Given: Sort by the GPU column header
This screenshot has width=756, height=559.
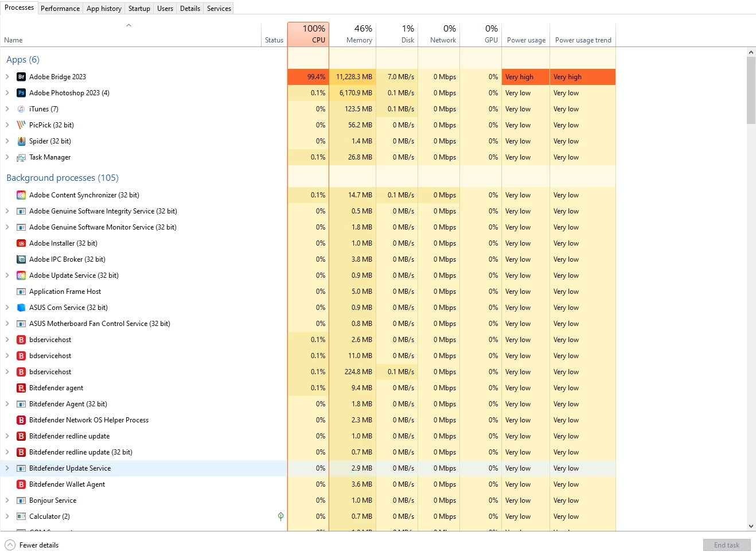Looking at the screenshot, I should (x=481, y=34).
